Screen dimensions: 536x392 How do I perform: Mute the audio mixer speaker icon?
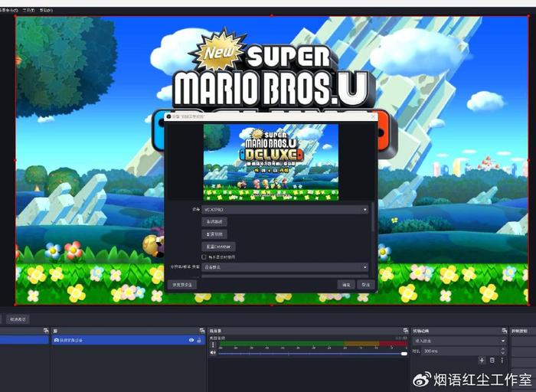(213, 352)
